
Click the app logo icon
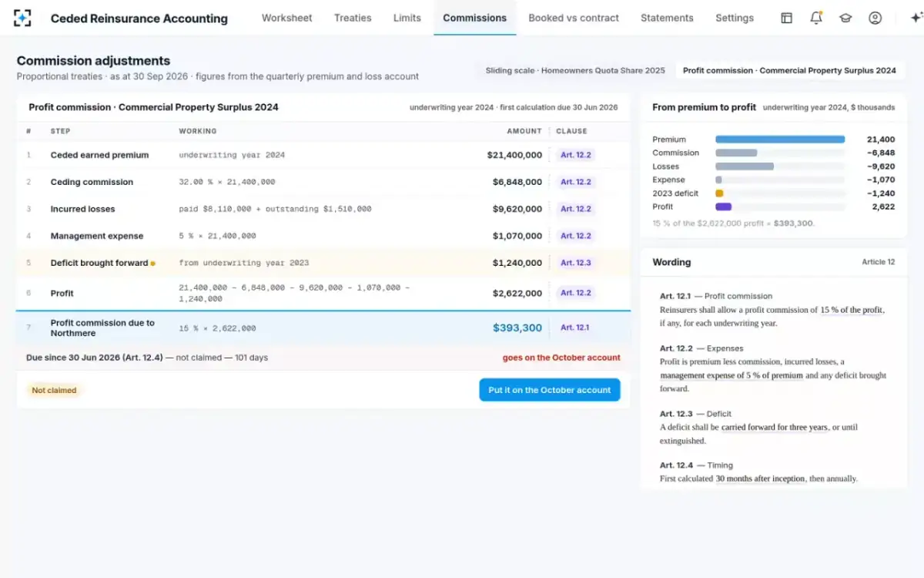23,18
